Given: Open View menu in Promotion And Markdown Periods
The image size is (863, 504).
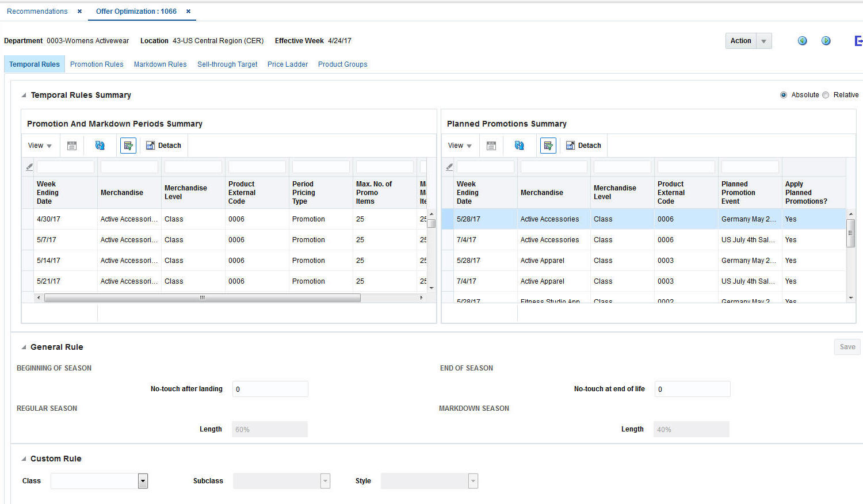Looking at the screenshot, I should [x=40, y=146].
